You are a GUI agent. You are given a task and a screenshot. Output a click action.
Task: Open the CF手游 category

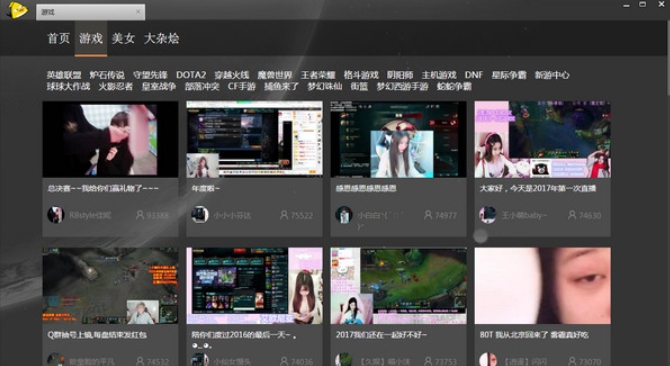coord(242,86)
